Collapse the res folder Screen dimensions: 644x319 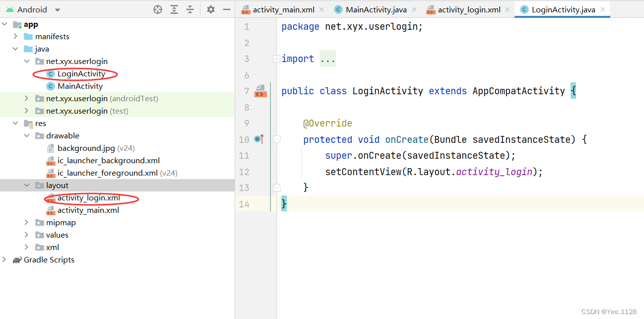(x=15, y=123)
